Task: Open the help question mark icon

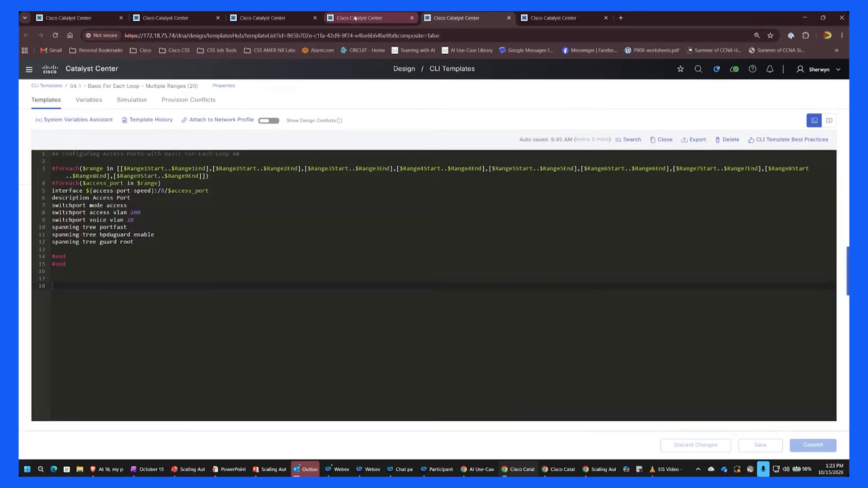Action: 752,69
